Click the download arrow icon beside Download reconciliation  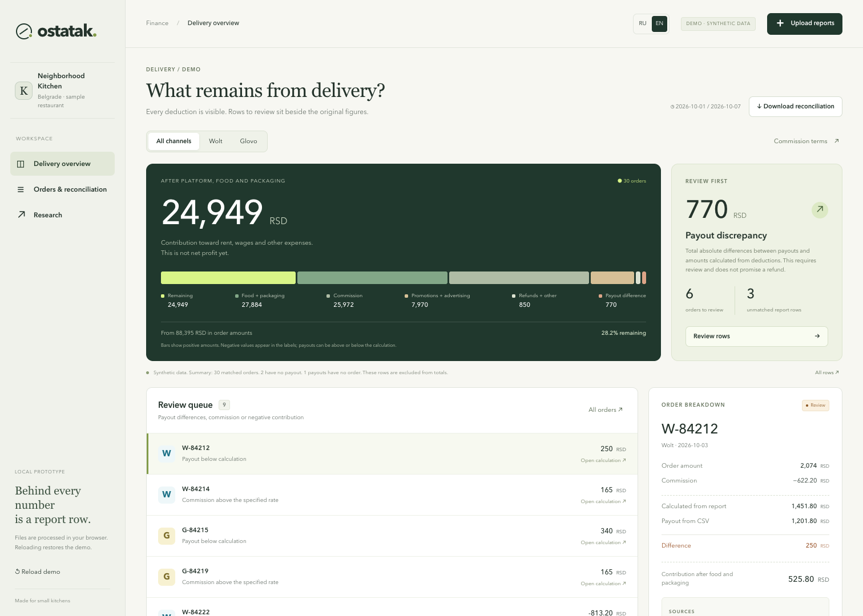click(x=759, y=107)
